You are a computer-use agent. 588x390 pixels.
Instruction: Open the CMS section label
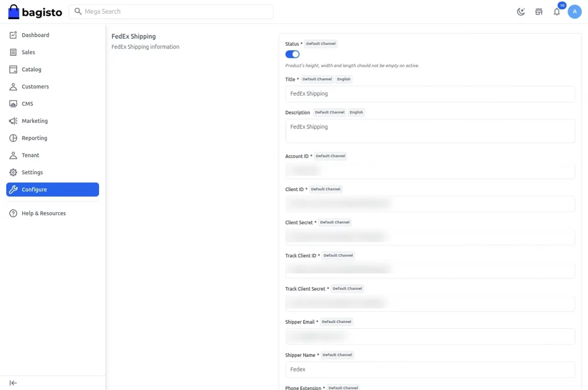point(27,103)
